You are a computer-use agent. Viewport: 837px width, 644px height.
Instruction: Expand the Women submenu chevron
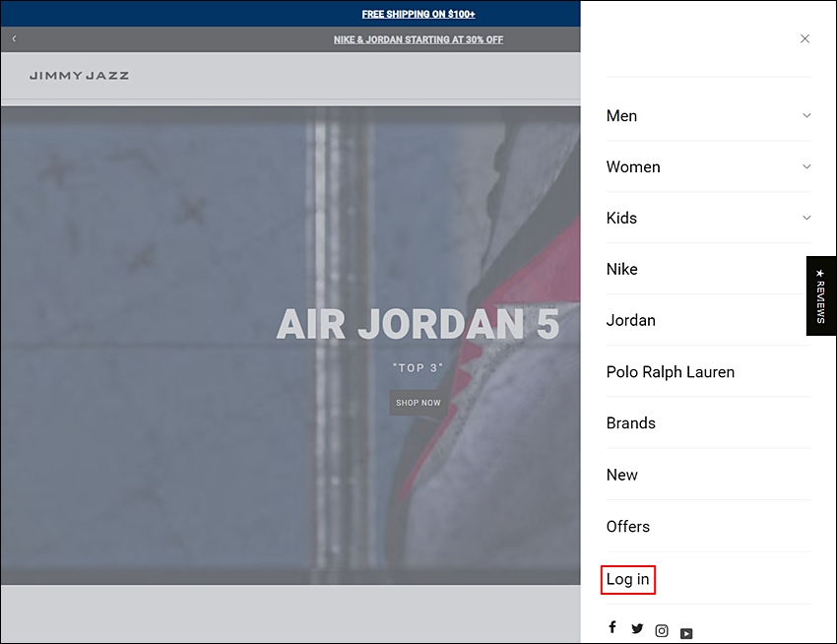click(x=806, y=166)
